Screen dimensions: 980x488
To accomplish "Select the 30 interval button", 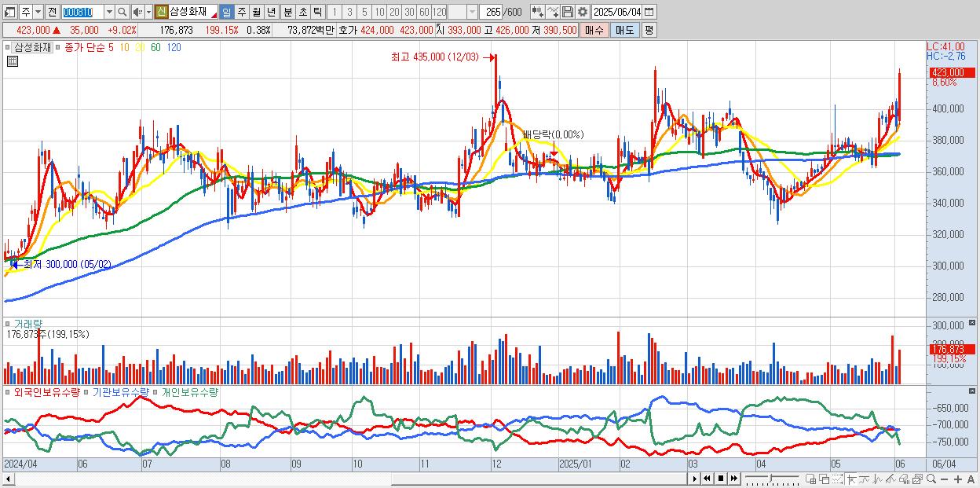I will (409, 13).
